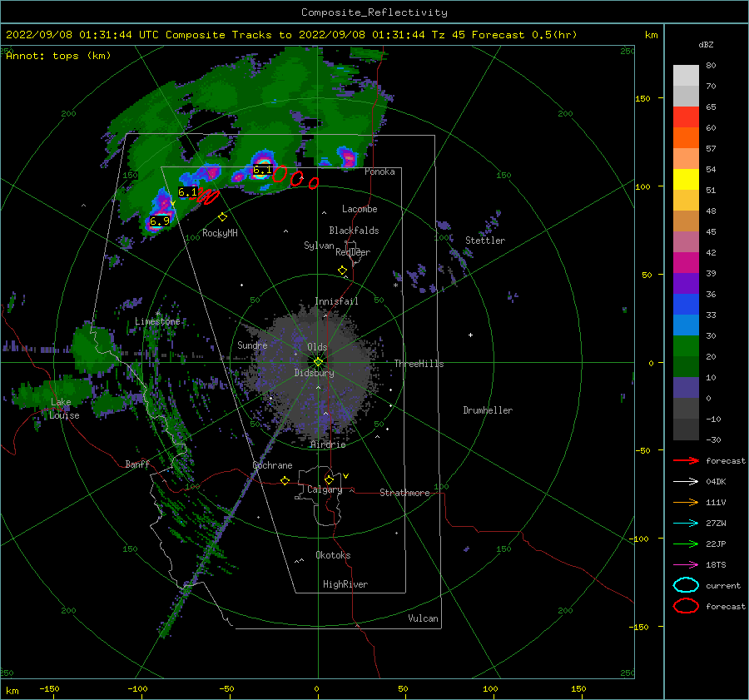Screen dimensions: 749x700
Task: Click the 30 dBZ light blue color swatch
Action: (x=686, y=325)
